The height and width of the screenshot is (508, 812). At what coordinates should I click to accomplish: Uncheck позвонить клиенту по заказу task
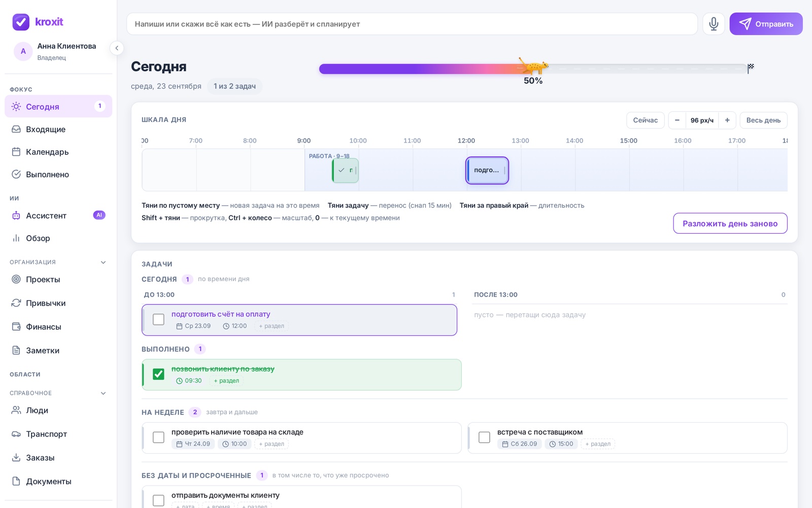point(158,374)
